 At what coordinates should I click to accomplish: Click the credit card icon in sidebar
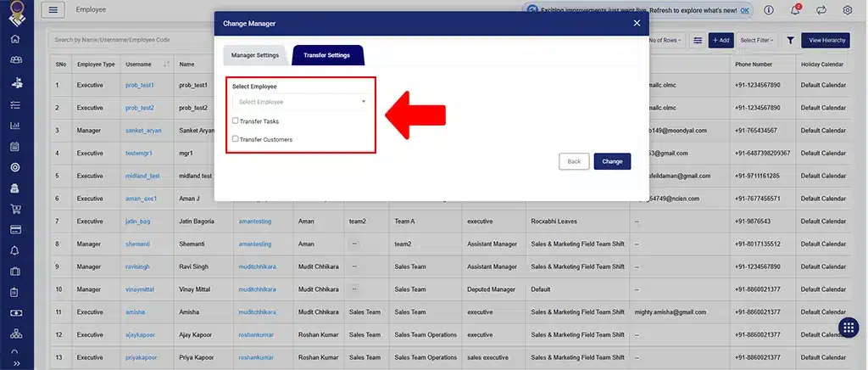15,229
